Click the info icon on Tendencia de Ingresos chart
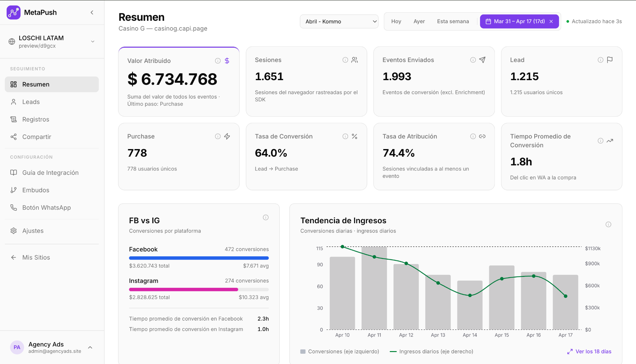The height and width of the screenshot is (364, 636). point(608,224)
